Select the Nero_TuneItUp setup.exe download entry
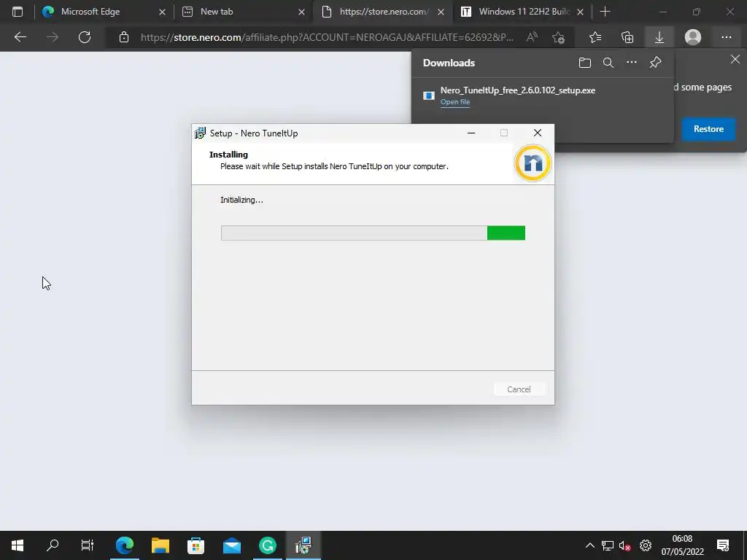The width and height of the screenshot is (747, 560). coord(542,96)
